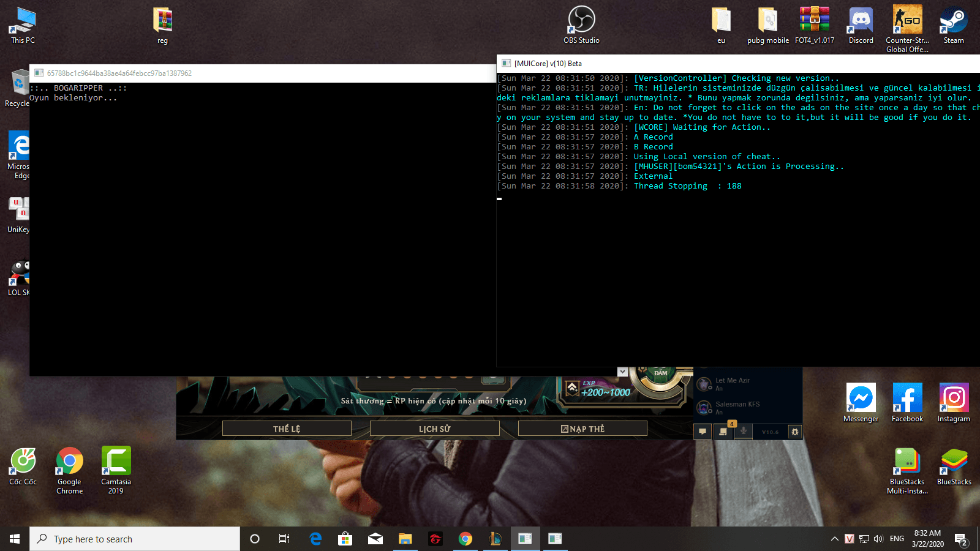
Task: Open the pubg mobile folder
Action: pos(767,26)
